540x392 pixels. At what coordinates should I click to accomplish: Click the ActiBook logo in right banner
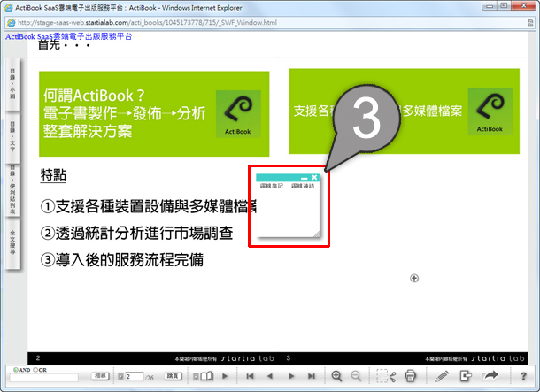click(490, 111)
